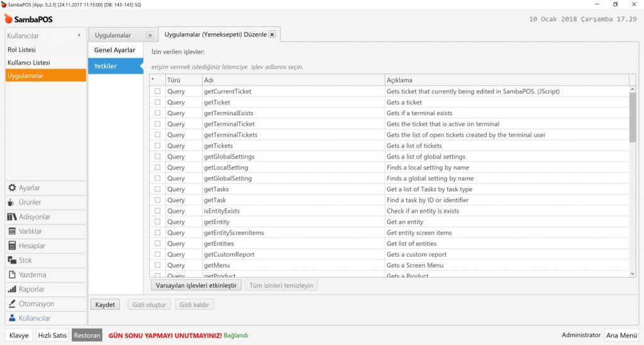Close the Uygulamalar tab
The image size is (644, 345).
point(150,35)
